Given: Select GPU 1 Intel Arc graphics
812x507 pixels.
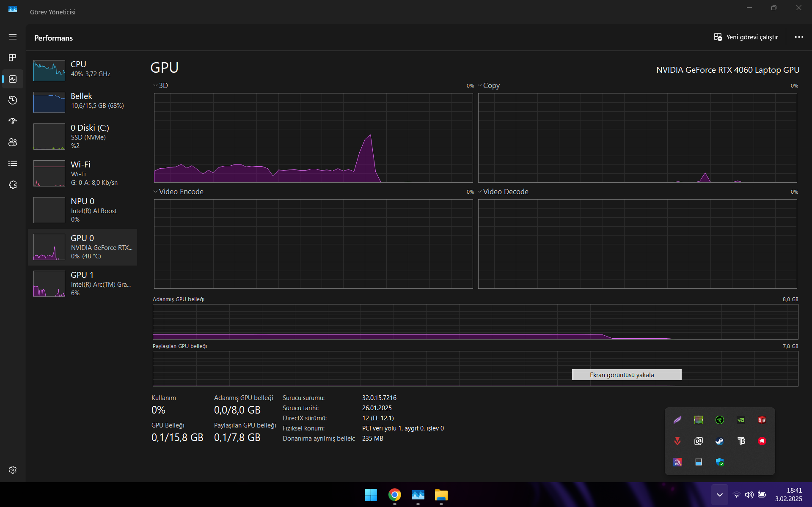Looking at the screenshot, I should 83,284.
